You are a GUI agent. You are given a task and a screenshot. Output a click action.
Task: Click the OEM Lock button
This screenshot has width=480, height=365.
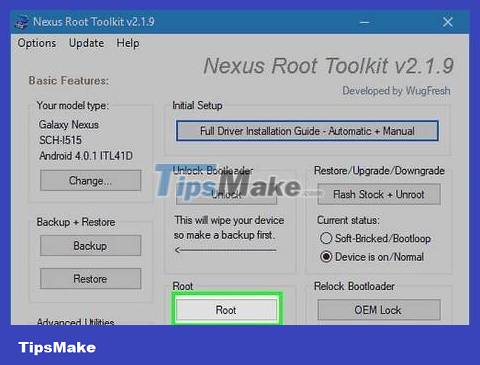[379, 310]
